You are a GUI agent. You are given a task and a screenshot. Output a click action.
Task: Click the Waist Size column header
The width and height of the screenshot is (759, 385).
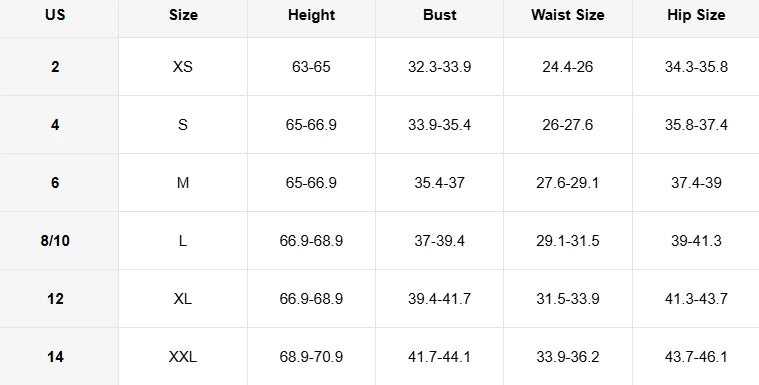pyautogui.click(x=567, y=15)
